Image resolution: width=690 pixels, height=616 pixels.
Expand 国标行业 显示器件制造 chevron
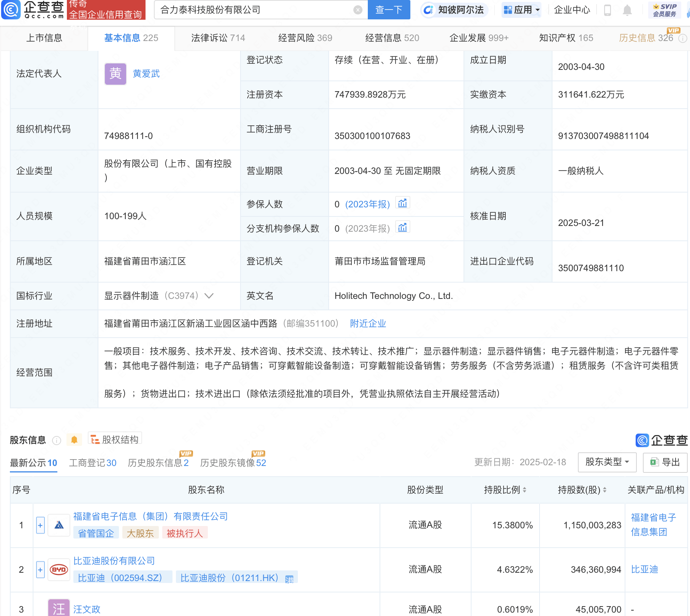(209, 296)
